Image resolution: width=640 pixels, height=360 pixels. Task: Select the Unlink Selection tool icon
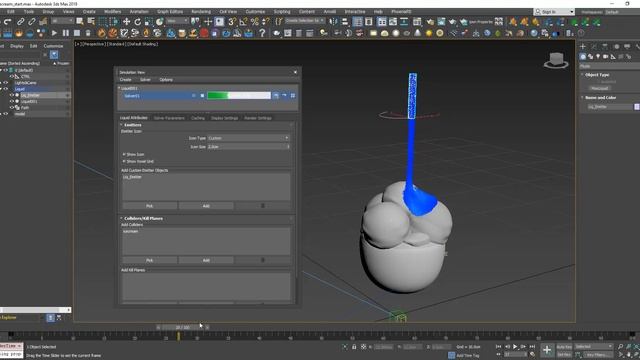(x=31, y=22)
